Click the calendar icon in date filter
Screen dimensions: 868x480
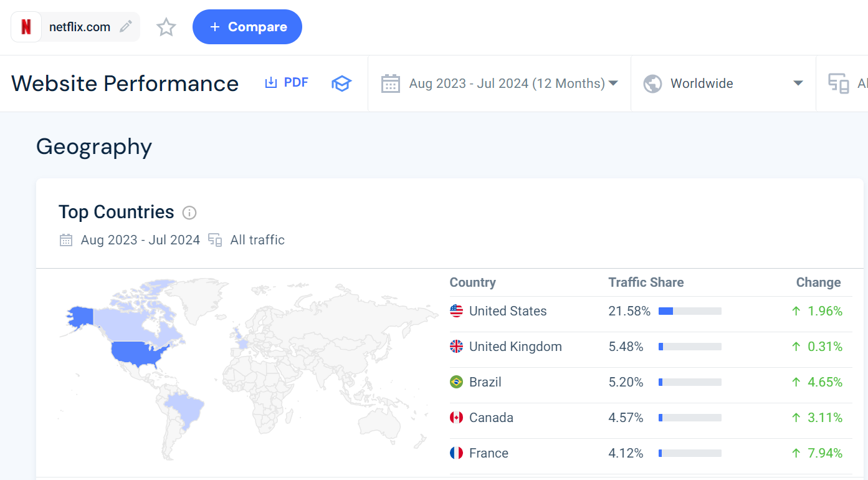tap(391, 84)
